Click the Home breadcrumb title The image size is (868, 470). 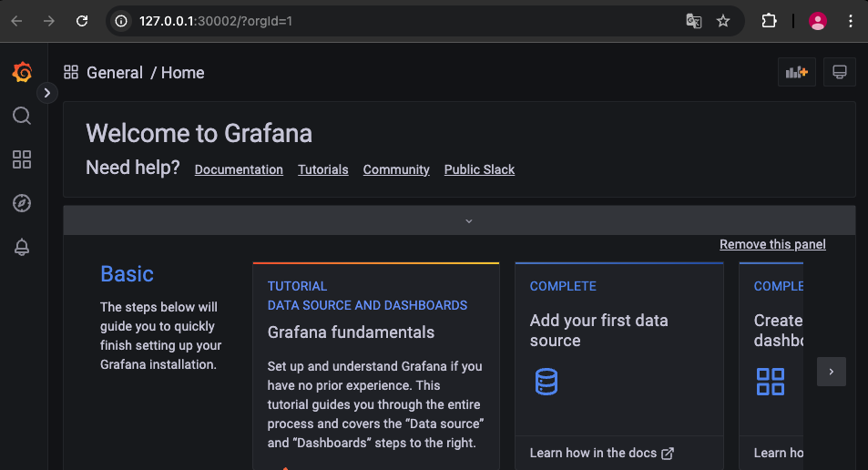(x=183, y=73)
